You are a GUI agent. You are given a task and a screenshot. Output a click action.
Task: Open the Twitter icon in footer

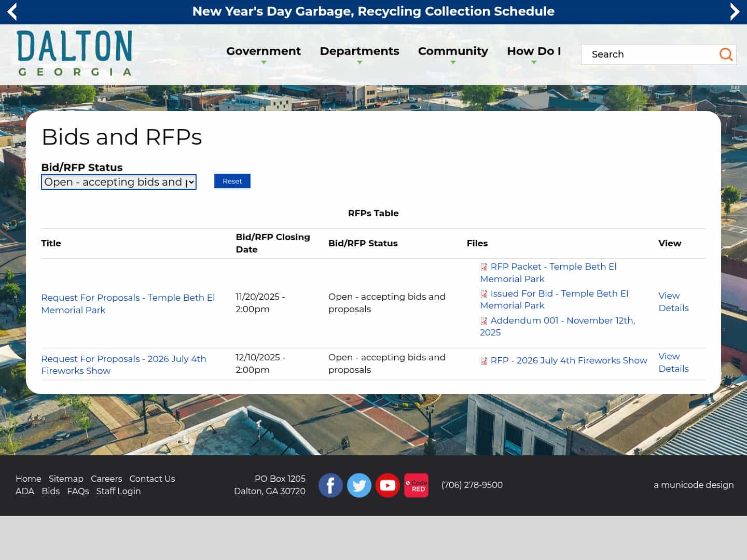click(359, 485)
